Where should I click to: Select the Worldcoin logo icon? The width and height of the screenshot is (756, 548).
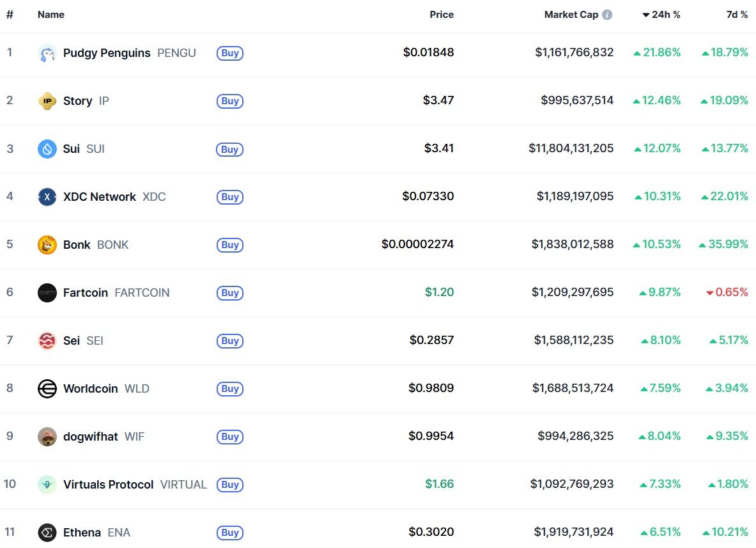47,389
